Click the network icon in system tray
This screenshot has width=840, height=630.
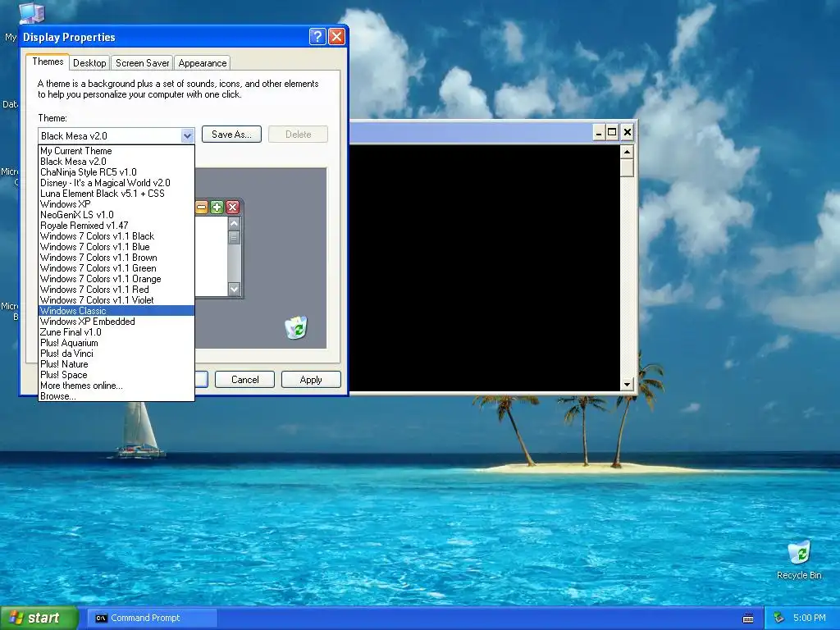tap(778, 618)
